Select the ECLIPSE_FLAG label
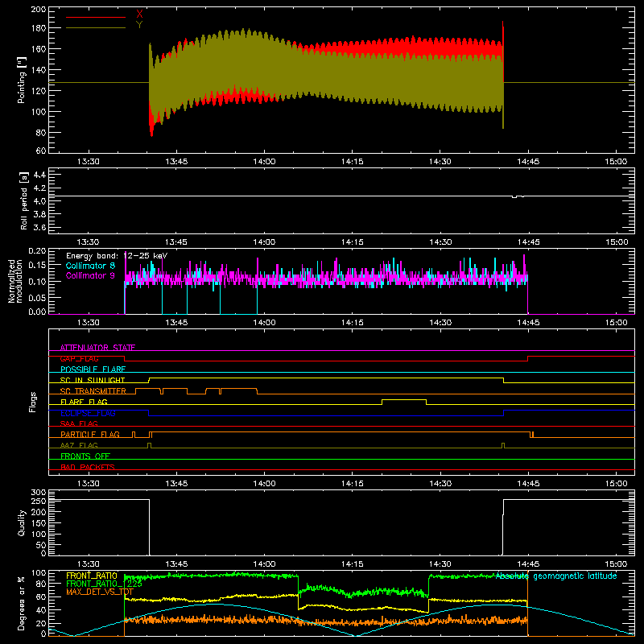This screenshot has height=644, width=644. click(x=88, y=413)
